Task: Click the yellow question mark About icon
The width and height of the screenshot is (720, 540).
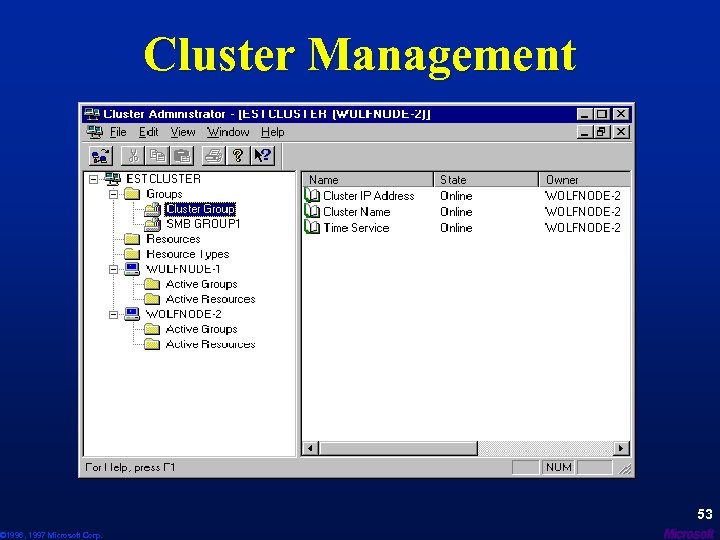Action: (238, 156)
